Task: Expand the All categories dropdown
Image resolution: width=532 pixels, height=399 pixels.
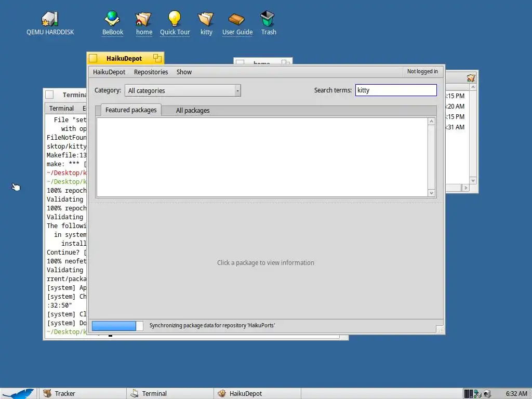Action: tap(183, 90)
